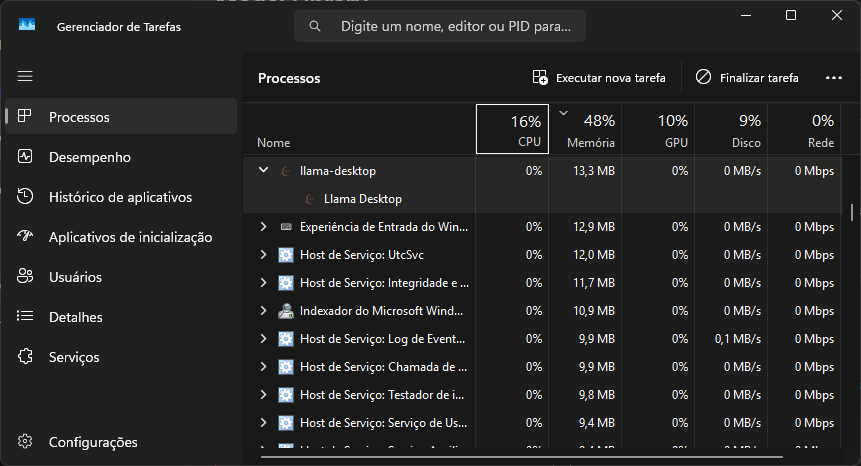Click the Configurações gear icon
861x466 pixels.
(x=25, y=441)
